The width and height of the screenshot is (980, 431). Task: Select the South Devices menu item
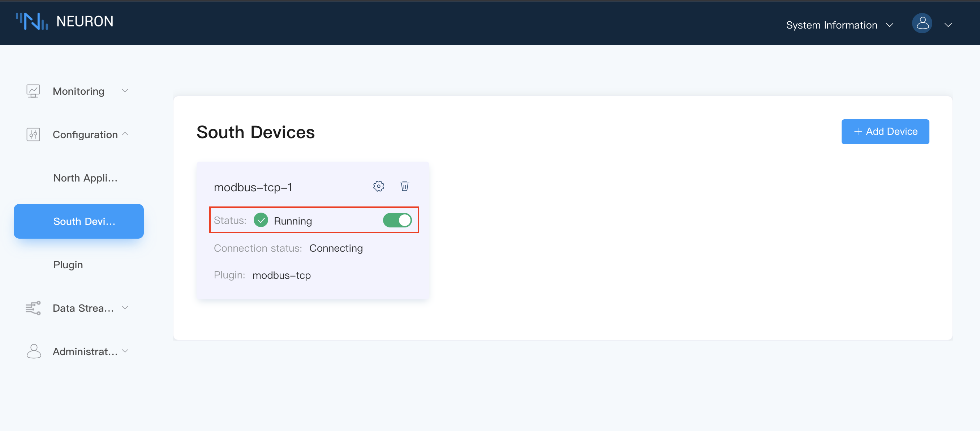[x=79, y=221]
